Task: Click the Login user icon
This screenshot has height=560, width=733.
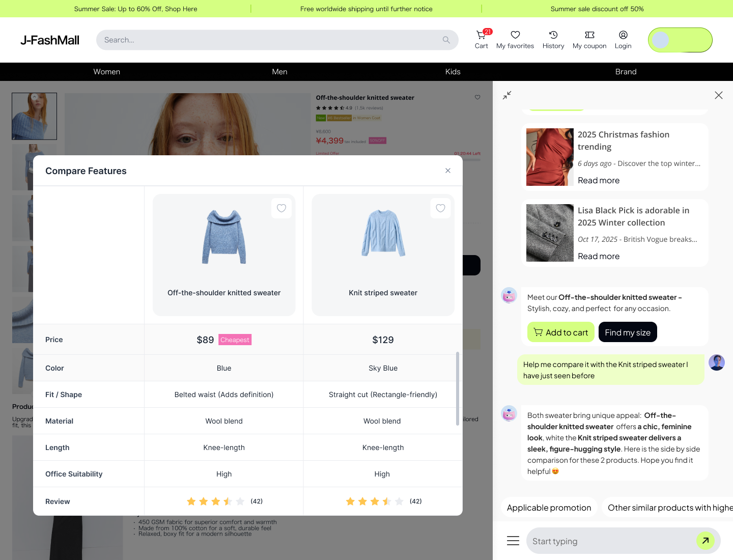Action: pyautogui.click(x=623, y=35)
